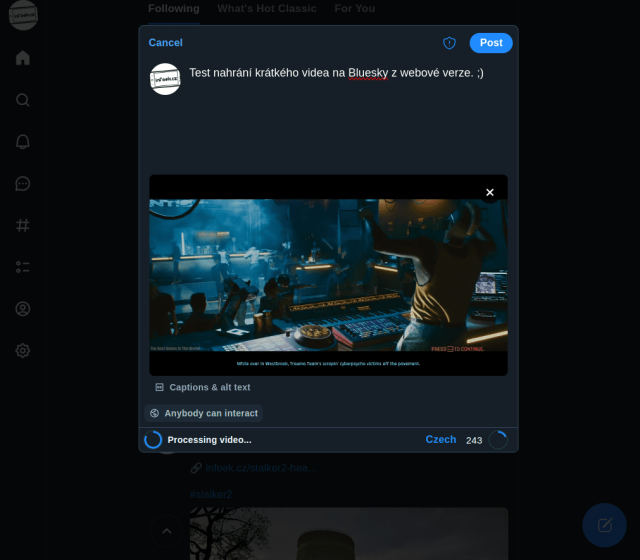Open Feeds hashtag icon

(x=23, y=226)
